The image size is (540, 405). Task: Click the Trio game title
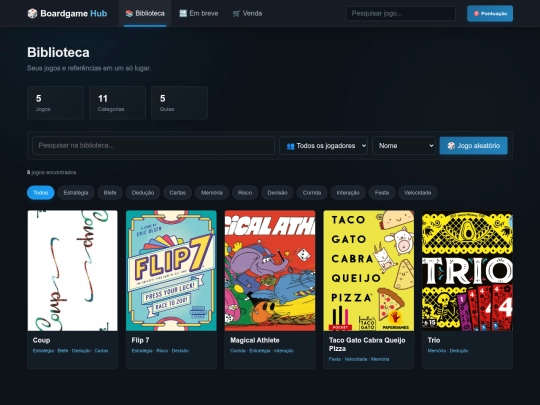click(434, 340)
